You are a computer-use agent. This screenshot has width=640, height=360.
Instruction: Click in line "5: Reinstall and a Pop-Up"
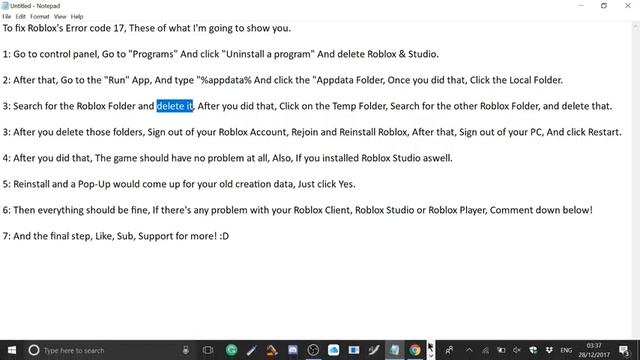coord(179,184)
